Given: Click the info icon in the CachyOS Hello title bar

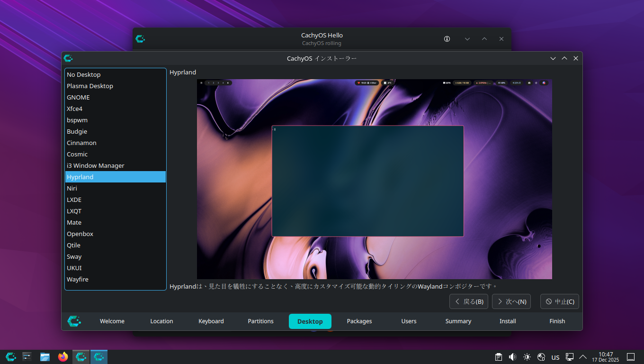Looking at the screenshot, I should [x=447, y=39].
